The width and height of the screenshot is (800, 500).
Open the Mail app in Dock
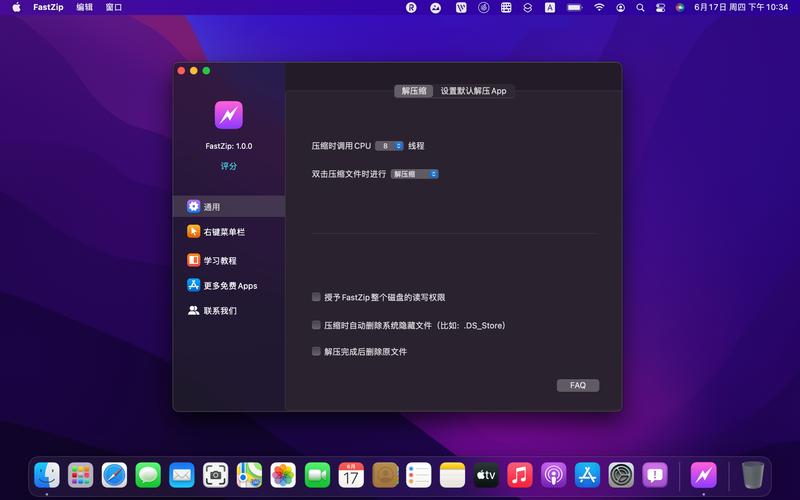pyautogui.click(x=182, y=475)
